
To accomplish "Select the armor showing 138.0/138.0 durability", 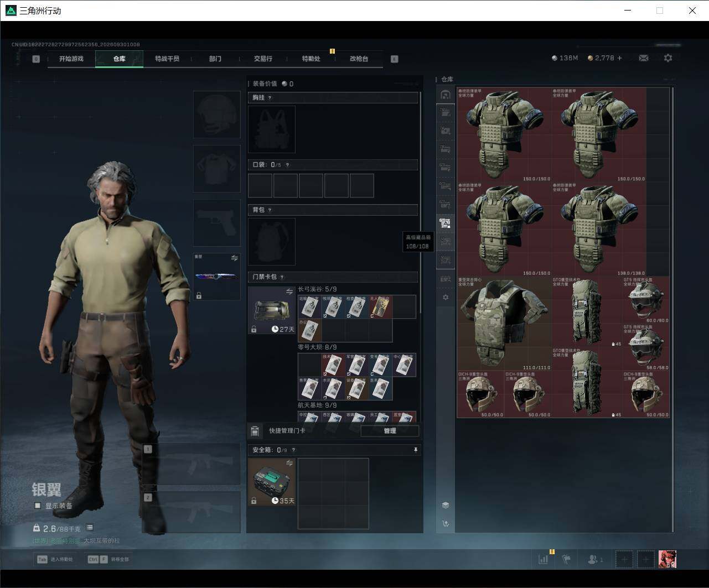I will [x=599, y=230].
